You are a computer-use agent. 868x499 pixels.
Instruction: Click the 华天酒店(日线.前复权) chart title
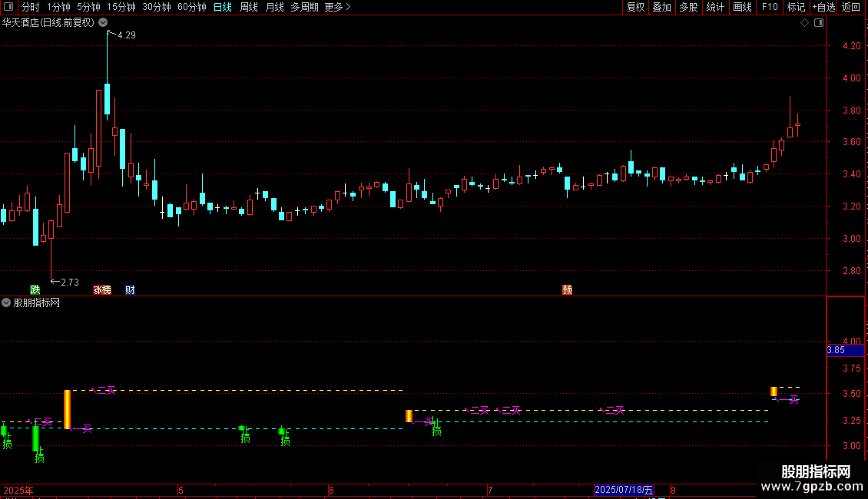(x=48, y=23)
